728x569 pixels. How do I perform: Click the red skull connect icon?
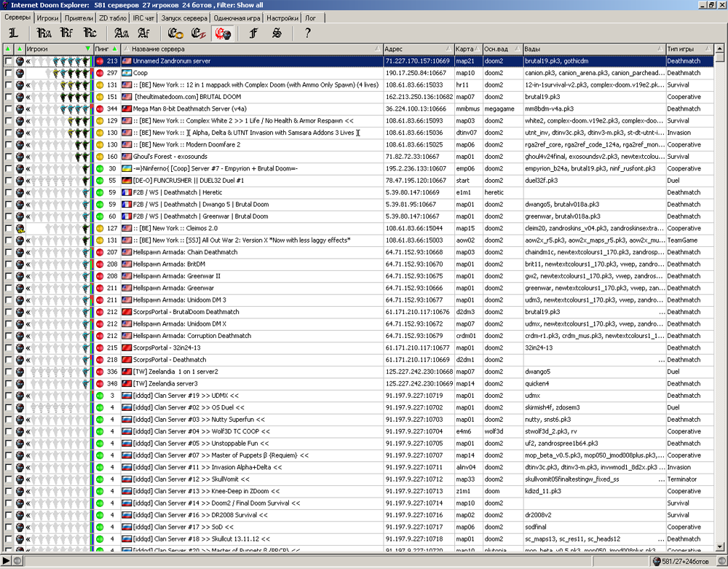223,33
